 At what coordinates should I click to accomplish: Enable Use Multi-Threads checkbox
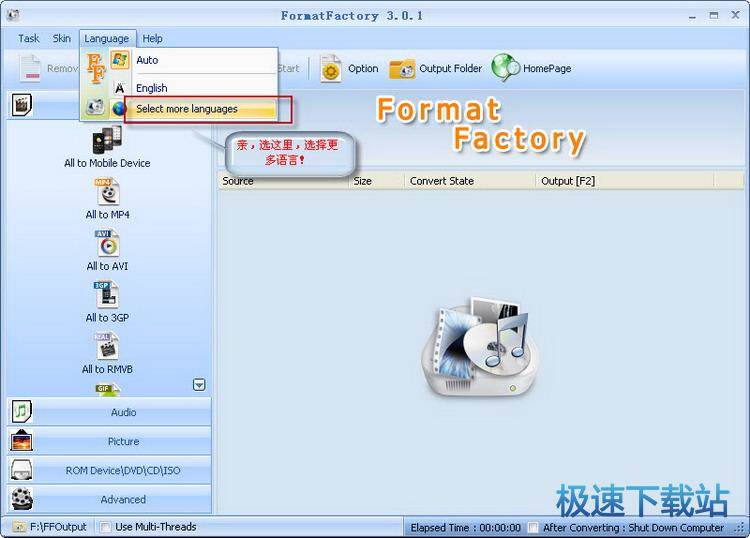coord(105,527)
